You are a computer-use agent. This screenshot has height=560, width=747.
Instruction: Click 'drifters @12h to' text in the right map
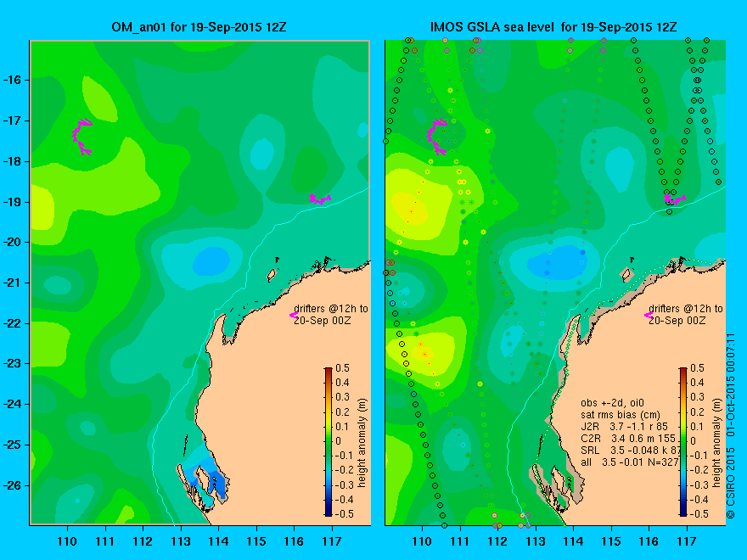(x=686, y=309)
